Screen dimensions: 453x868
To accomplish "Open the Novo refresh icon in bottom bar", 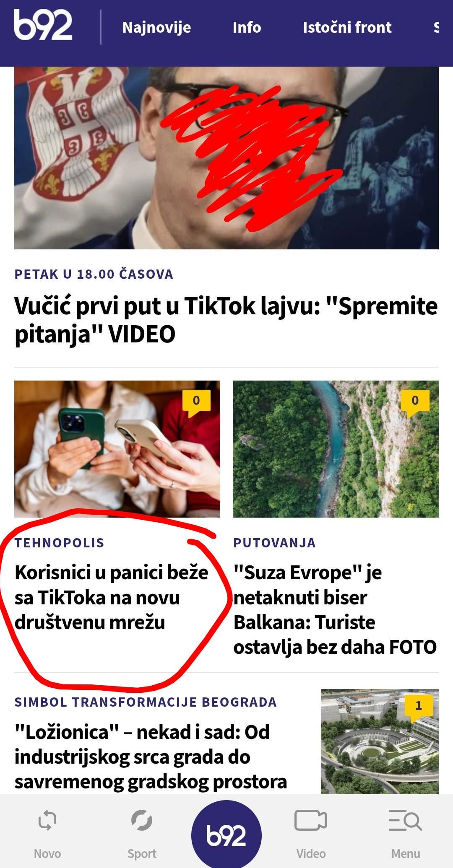I will pos(47,820).
